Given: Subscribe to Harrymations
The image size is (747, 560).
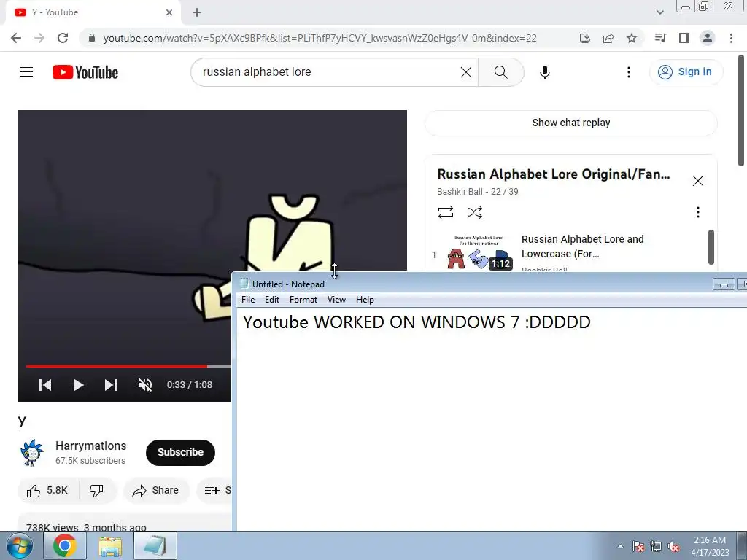Looking at the screenshot, I should point(180,452).
